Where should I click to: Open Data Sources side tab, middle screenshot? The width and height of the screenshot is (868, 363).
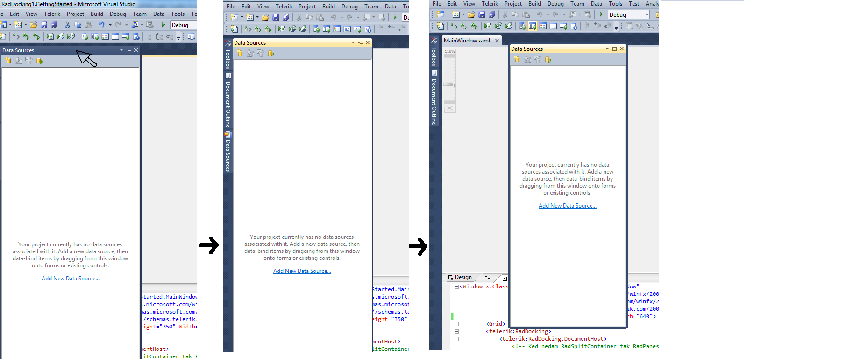coord(228,152)
